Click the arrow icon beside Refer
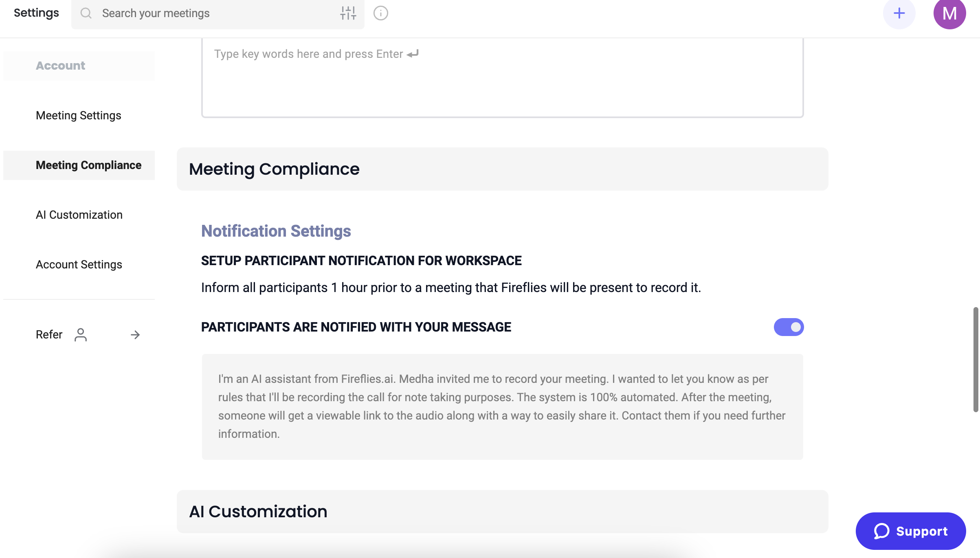This screenshot has height=558, width=980. pyautogui.click(x=135, y=334)
